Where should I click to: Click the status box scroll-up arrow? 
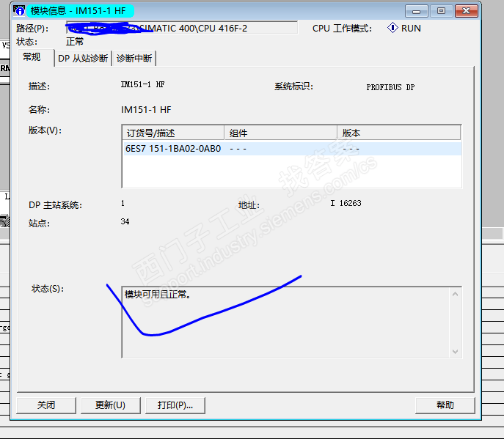coord(455,294)
